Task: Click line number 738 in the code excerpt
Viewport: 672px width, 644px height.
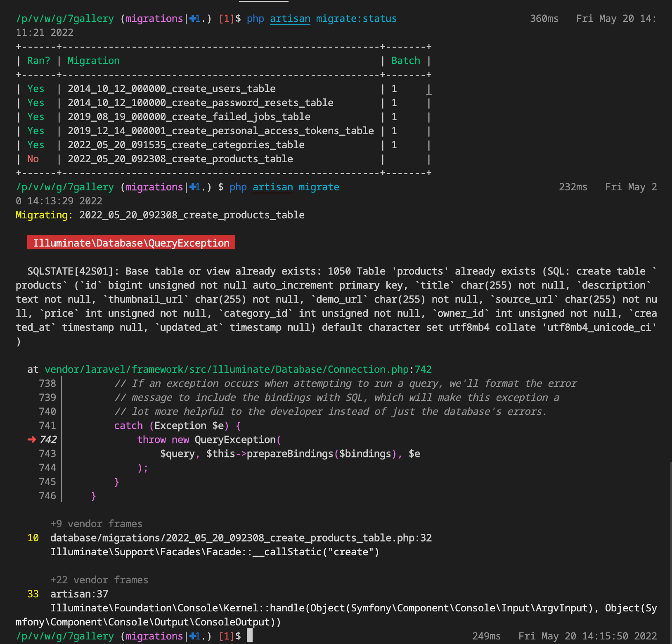Action: [47, 384]
